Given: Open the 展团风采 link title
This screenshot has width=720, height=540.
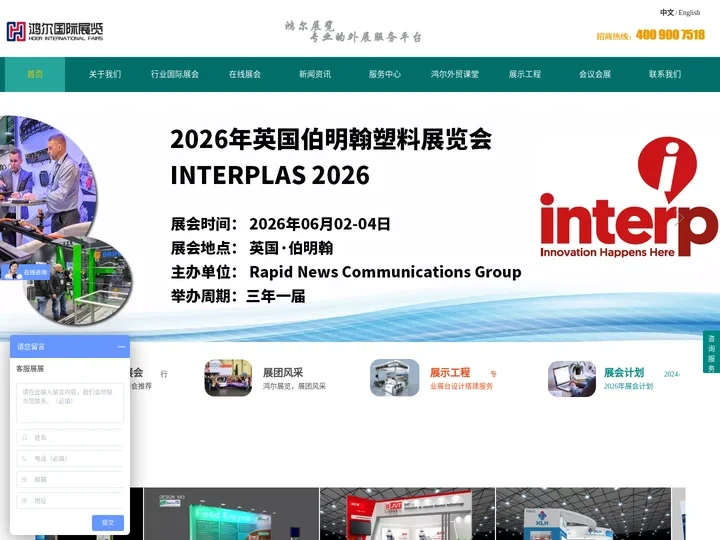Looking at the screenshot, I should pyautogui.click(x=283, y=372).
